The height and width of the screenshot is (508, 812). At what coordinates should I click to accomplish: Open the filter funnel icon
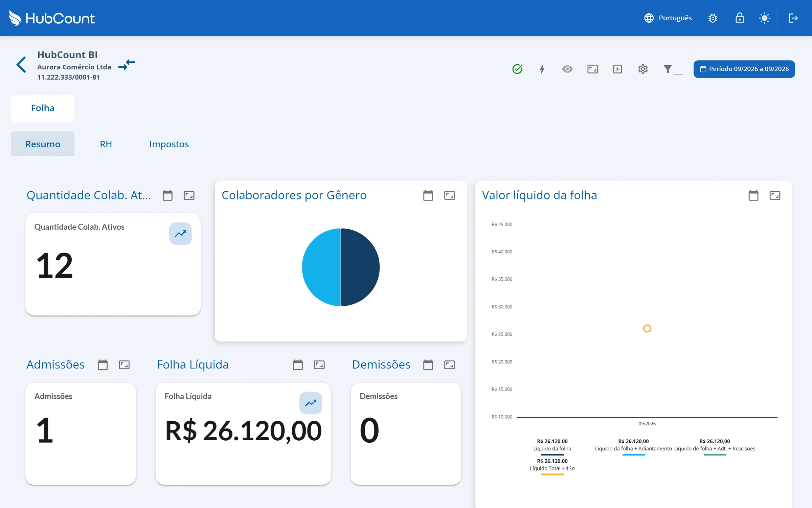tap(668, 69)
